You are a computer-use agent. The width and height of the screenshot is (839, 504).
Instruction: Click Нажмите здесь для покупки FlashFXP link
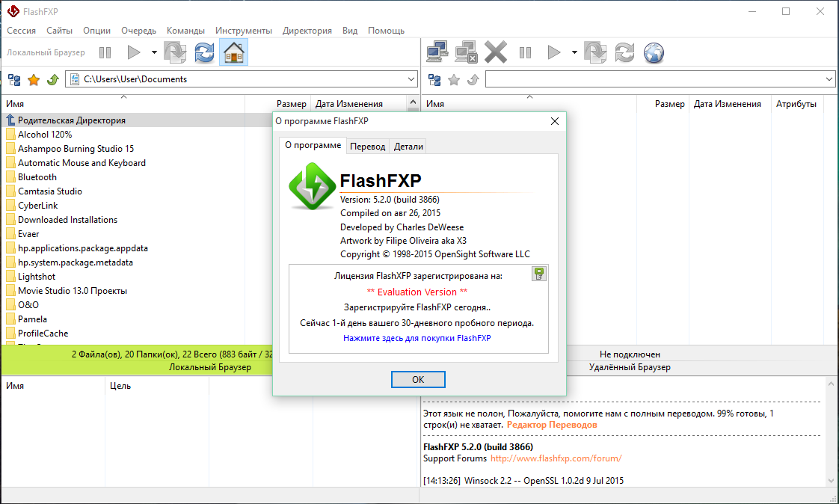pos(417,338)
